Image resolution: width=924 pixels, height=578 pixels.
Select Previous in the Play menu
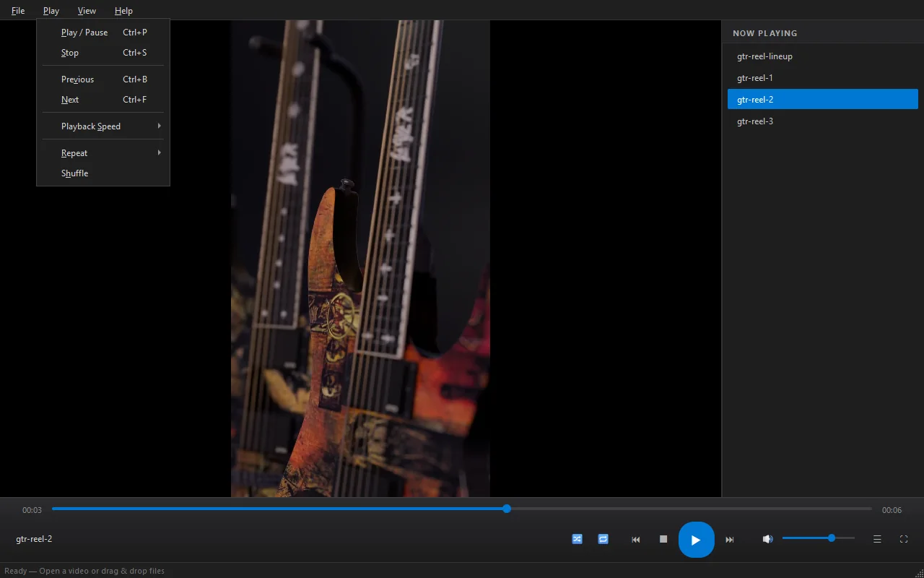tap(103, 79)
